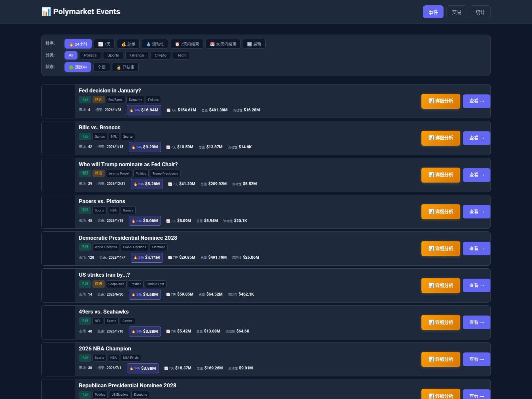Sort events by 总量

pos(128,44)
